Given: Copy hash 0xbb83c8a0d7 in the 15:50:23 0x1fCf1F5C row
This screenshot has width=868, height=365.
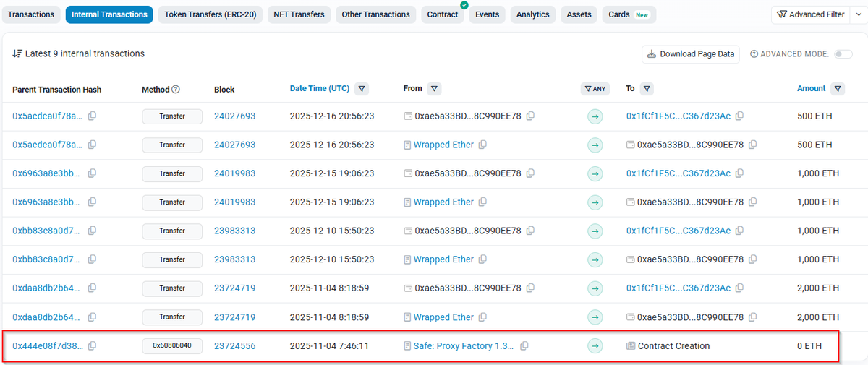Looking at the screenshot, I should click(92, 231).
